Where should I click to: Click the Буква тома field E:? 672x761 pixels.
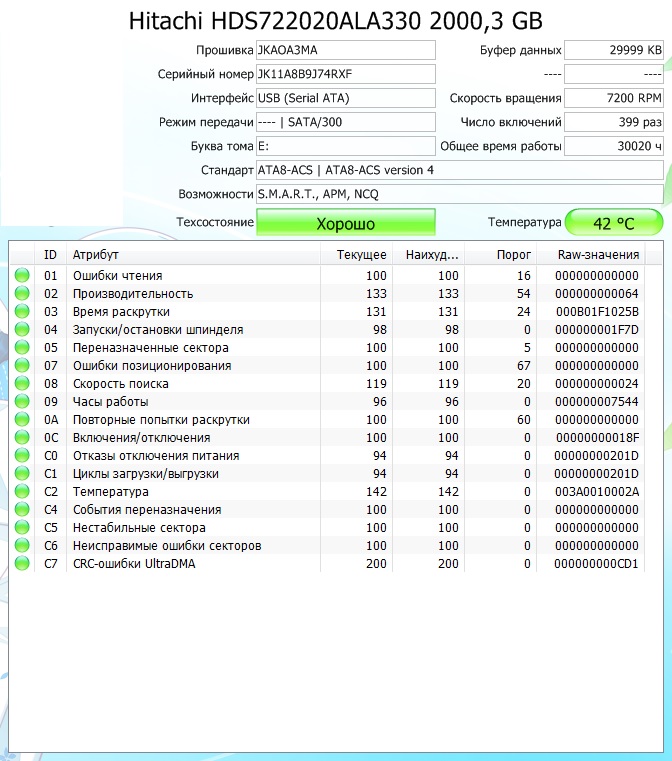point(345,146)
